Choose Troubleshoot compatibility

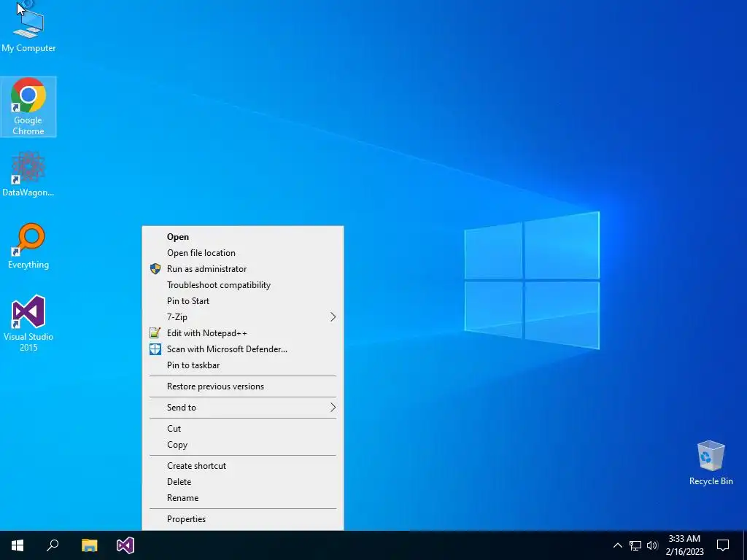[x=243, y=285]
